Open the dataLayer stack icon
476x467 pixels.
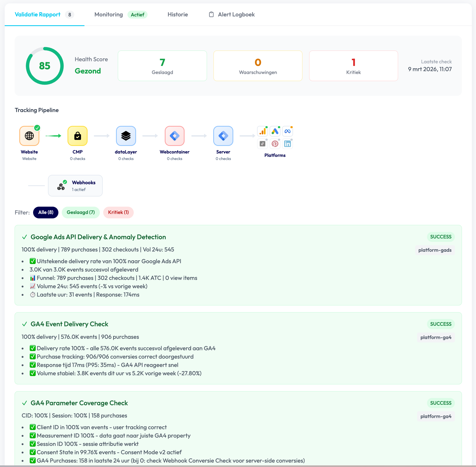(x=126, y=136)
